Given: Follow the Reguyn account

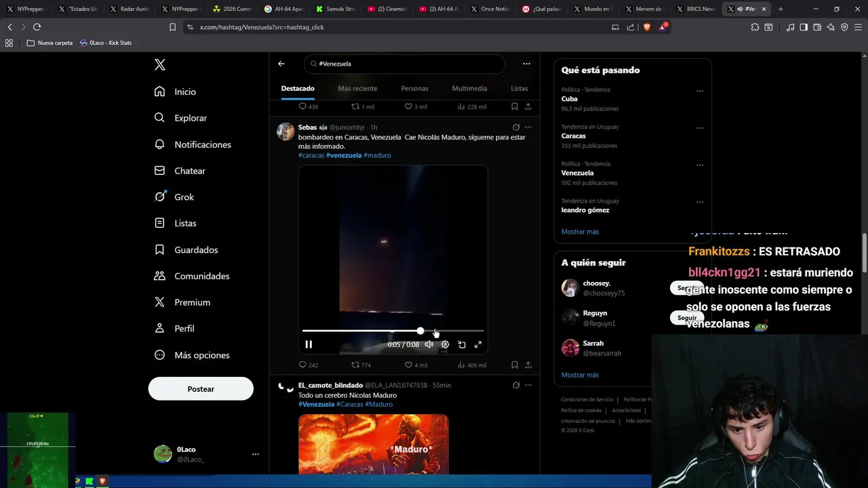Looking at the screenshot, I should (x=687, y=318).
